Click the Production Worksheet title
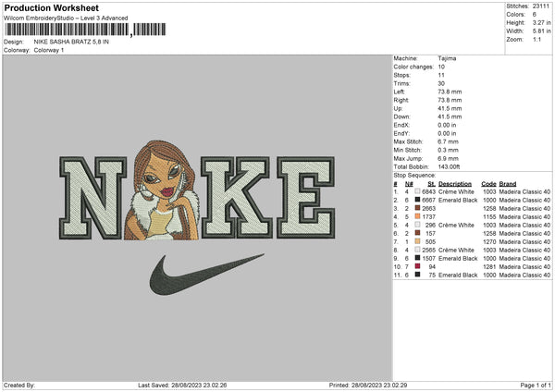The width and height of the screenshot is (555, 392). pos(51,8)
